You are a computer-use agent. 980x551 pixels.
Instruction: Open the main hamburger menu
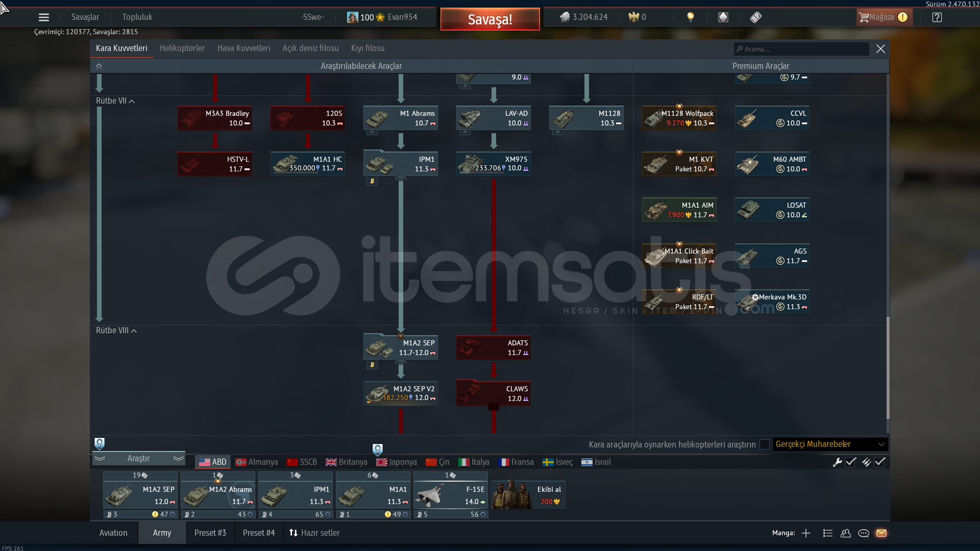click(44, 17)
